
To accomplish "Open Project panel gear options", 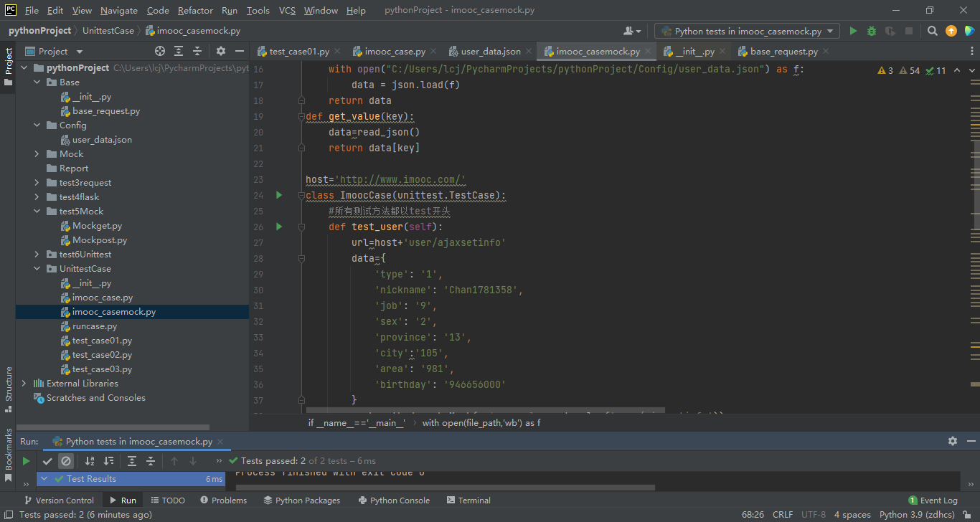I will click(221, 51).
